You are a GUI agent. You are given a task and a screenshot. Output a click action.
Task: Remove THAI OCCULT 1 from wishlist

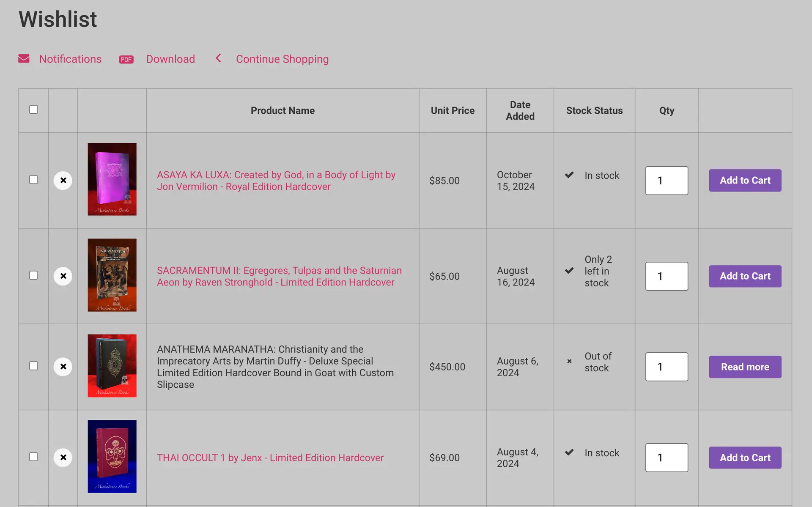click(63, 458)
